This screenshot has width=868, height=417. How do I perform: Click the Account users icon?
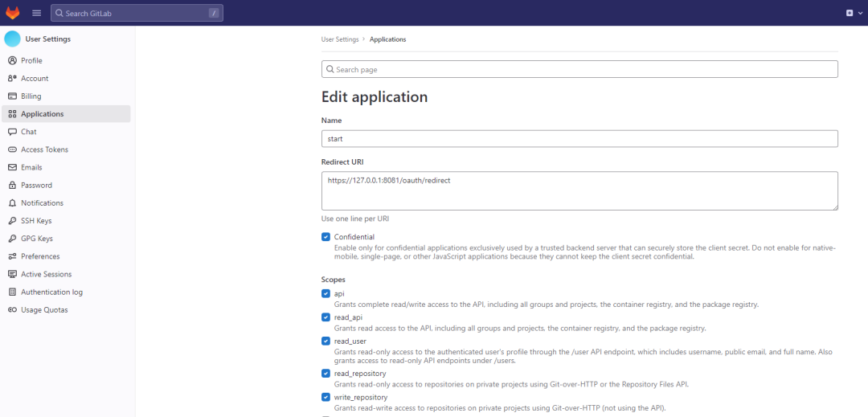[x=12, y=79]
